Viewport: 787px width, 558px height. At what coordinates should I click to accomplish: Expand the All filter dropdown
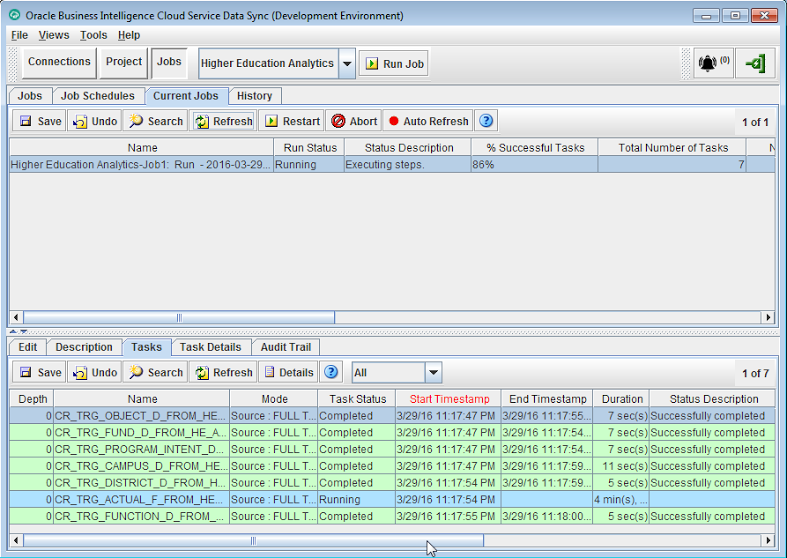(433, 373)
